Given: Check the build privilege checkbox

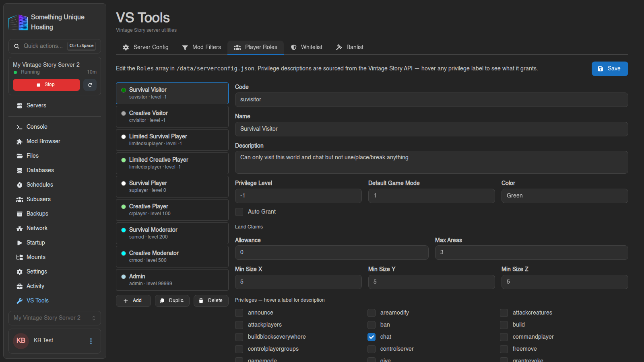Looking at the screenshot, I should pyautogui.click(x=504, y=325).
